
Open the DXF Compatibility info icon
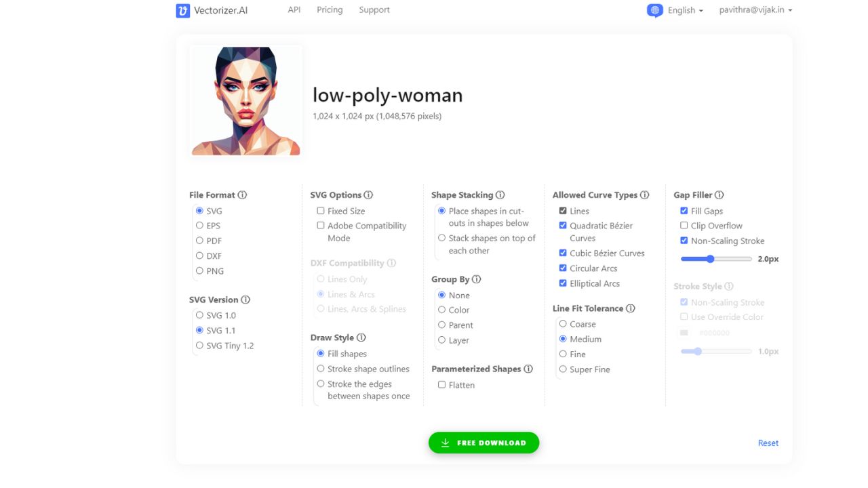[x=391, y=263]
